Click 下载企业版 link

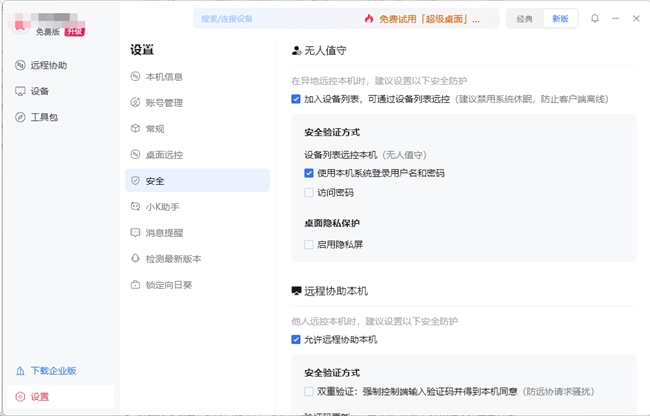(52, 371)
